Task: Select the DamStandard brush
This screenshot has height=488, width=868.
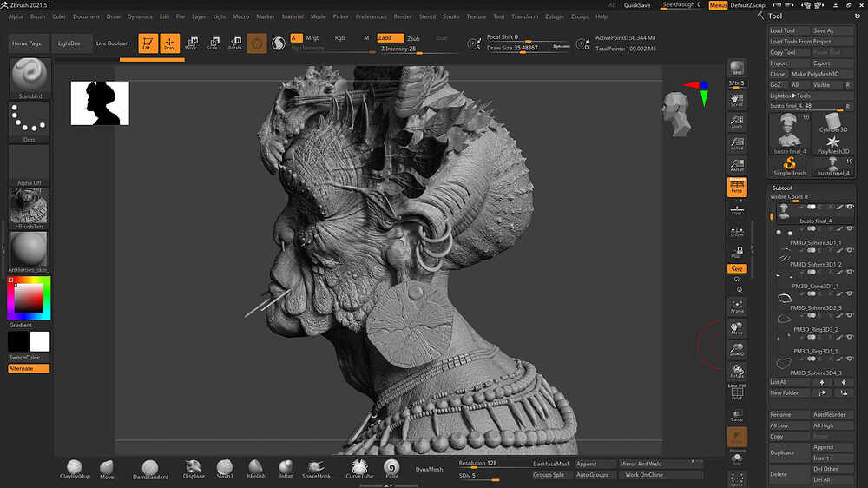Action: coord(150,469)
